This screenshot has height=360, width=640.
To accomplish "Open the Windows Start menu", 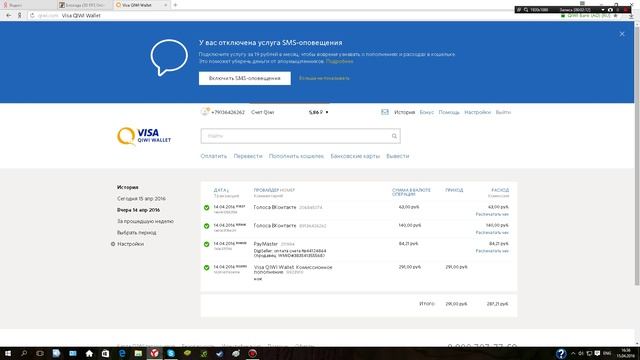I will [x=7, y=353].
